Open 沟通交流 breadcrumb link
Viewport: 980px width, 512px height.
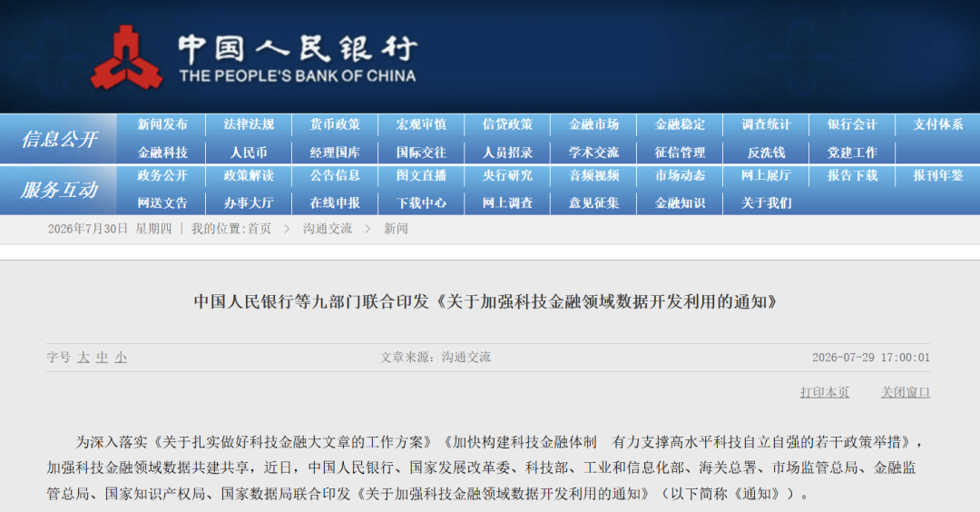pyautogui.click(x=328, y=229)
